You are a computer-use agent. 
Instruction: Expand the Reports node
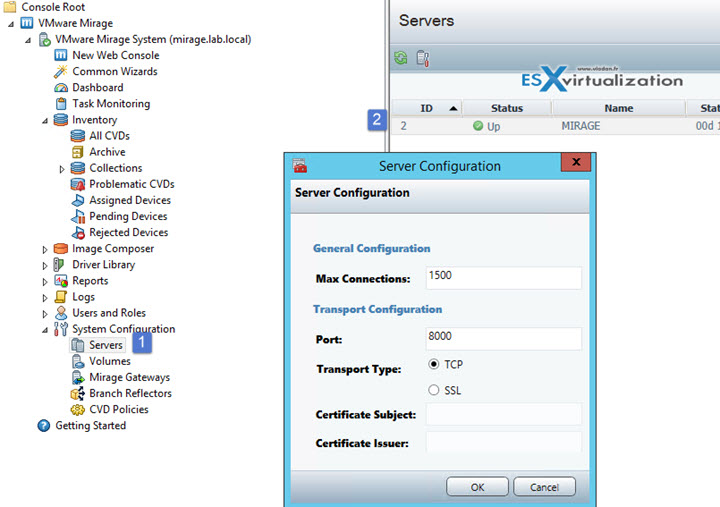[45, 282]
